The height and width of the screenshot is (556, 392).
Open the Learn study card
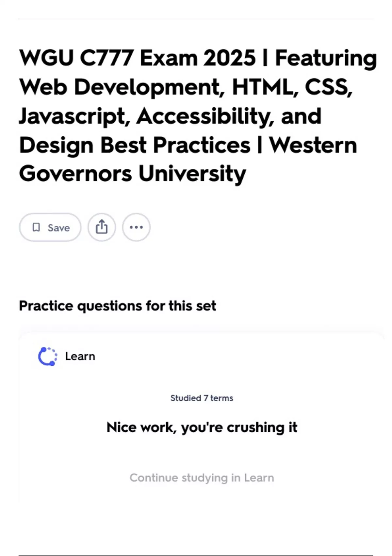[x=202, y=419]
